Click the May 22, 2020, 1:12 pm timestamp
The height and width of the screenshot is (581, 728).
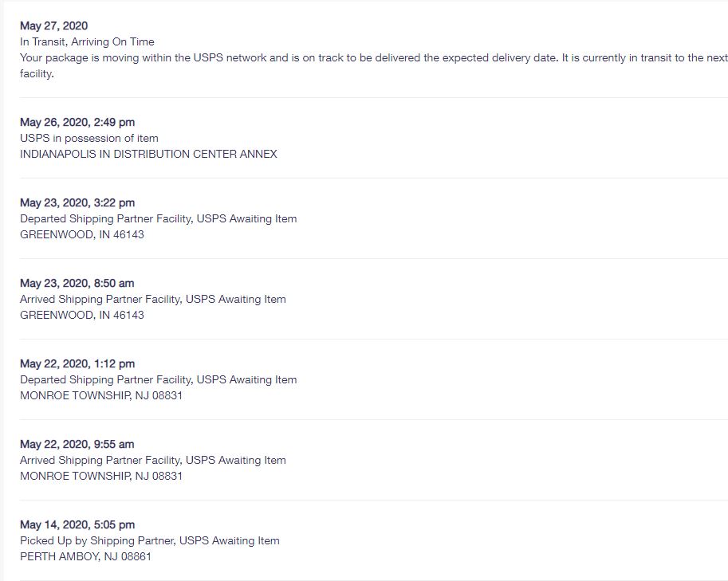pyautogui.click(x=77, y=363)
